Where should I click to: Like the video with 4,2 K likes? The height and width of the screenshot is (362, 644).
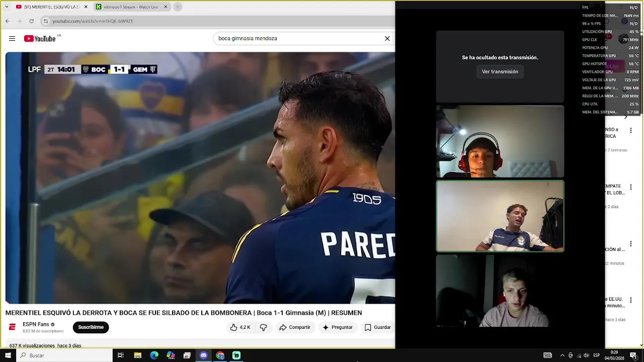[240, 327]
